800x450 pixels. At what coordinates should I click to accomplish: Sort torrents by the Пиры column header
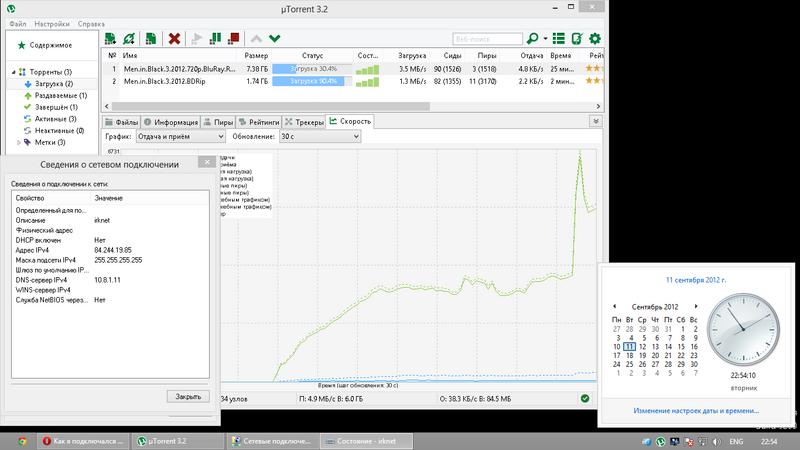tap(487, 55)
